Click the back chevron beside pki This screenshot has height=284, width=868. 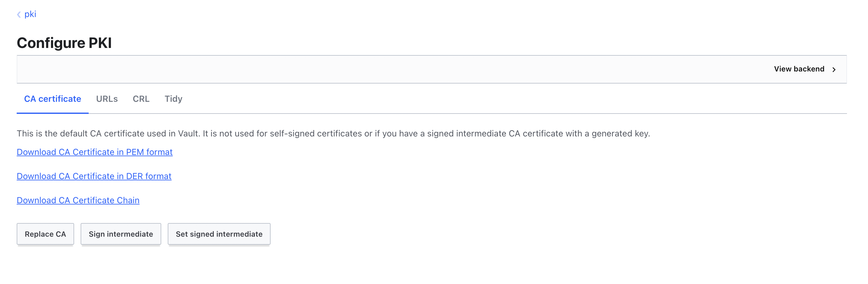[x=19, y=15]
